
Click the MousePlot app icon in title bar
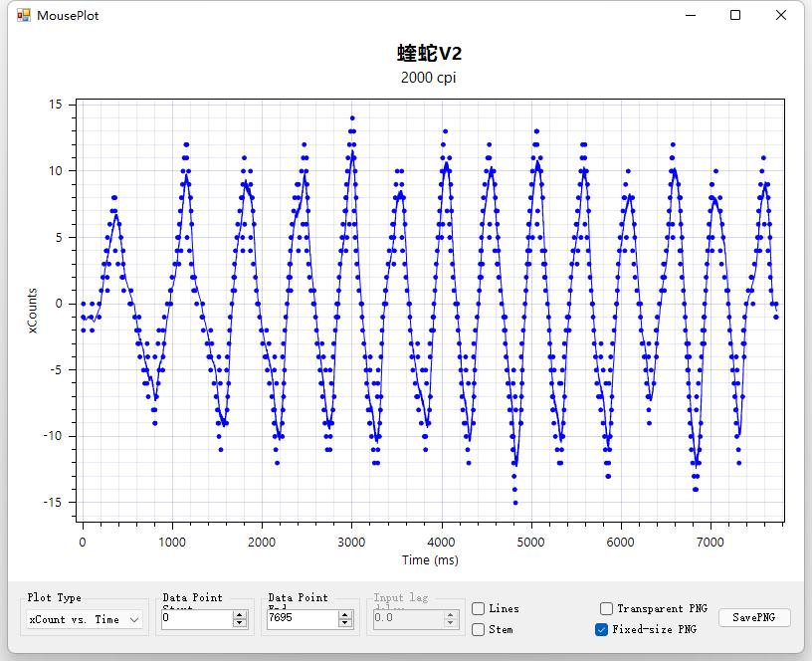[x=24, y=15]
